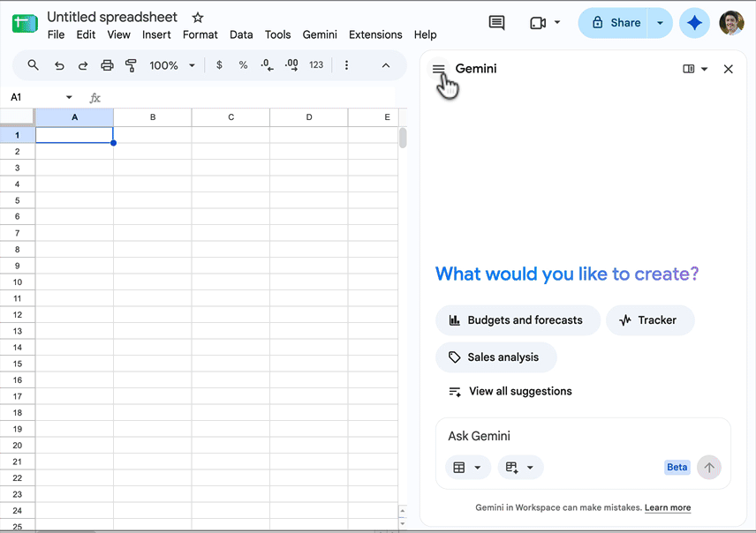Start a video call with the camera icon
Screen dimensions: 756x533
538,23
